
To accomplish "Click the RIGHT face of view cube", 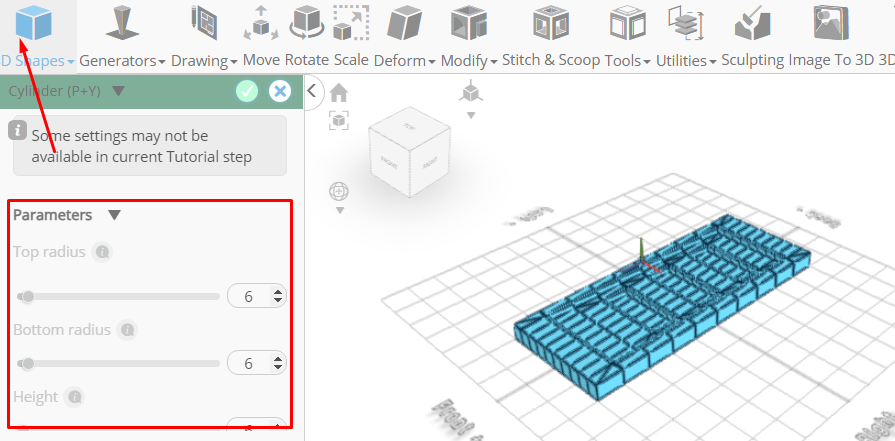I will click(430, 165).
